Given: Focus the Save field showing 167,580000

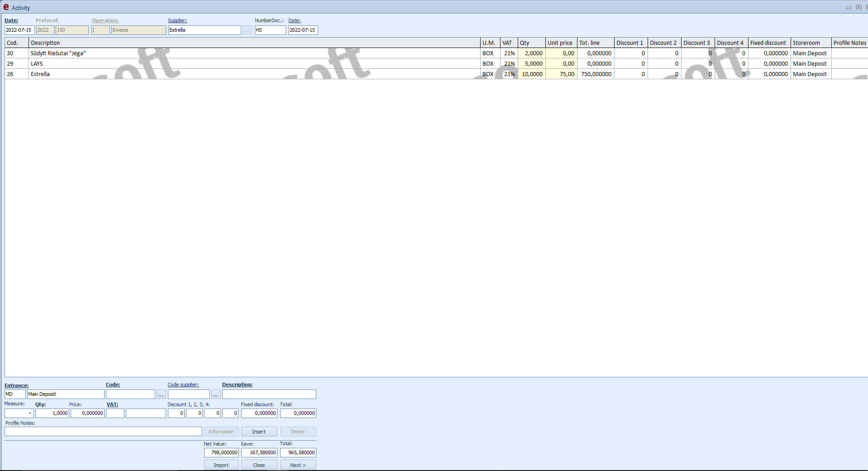Looking at the screenshot, I should [x=259, y=452].
